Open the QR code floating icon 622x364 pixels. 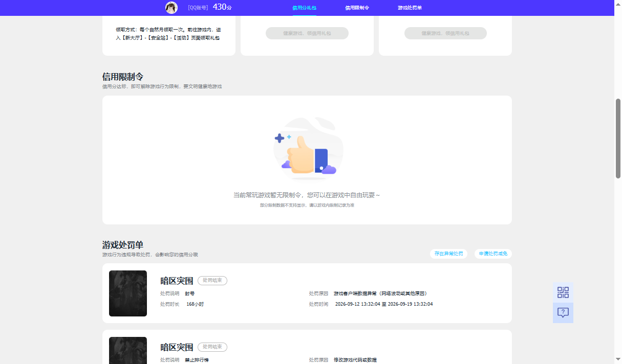pos(563,292)
